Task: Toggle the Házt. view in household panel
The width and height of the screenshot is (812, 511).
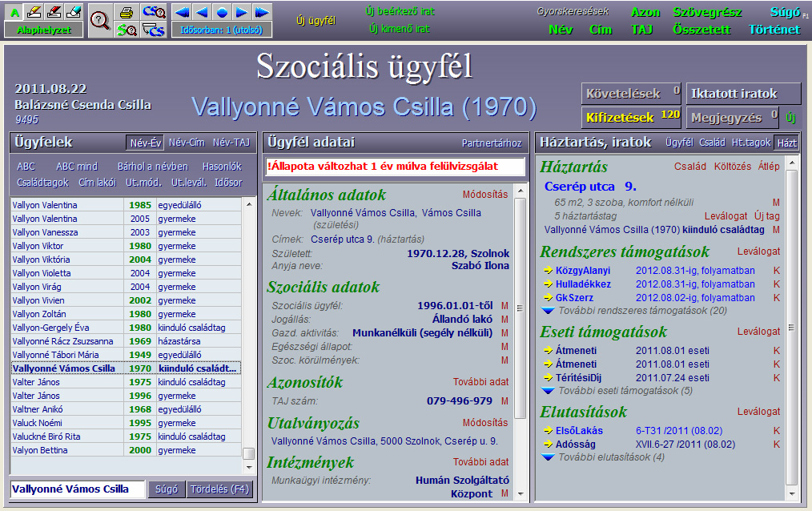Action: [786, 143]
